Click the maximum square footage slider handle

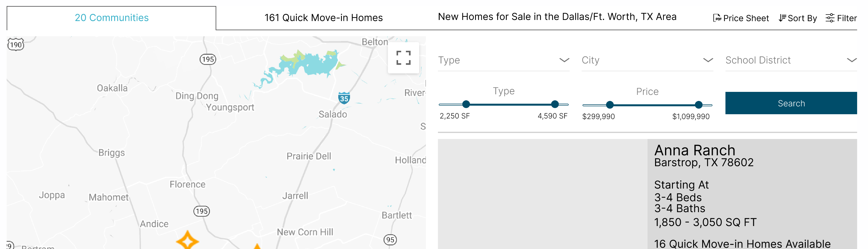(x=555, y=105)
